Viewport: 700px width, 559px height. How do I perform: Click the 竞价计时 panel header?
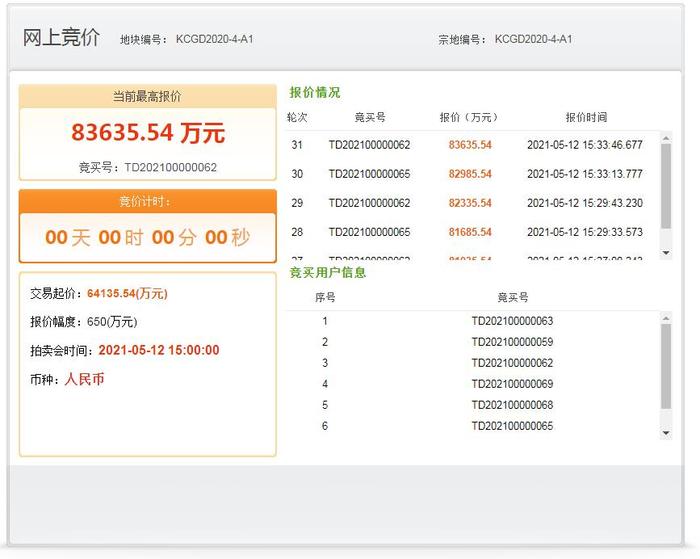(148, 201)
